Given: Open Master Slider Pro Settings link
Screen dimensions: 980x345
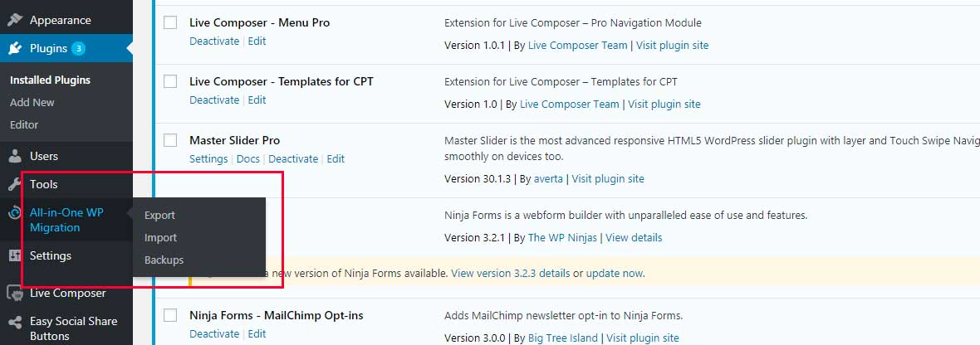Looking at the screenshot, I should 208,159.
